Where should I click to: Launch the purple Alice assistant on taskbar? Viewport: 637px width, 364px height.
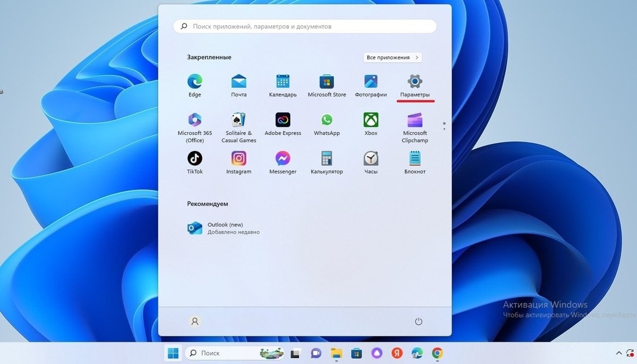[x=377, y=353]
